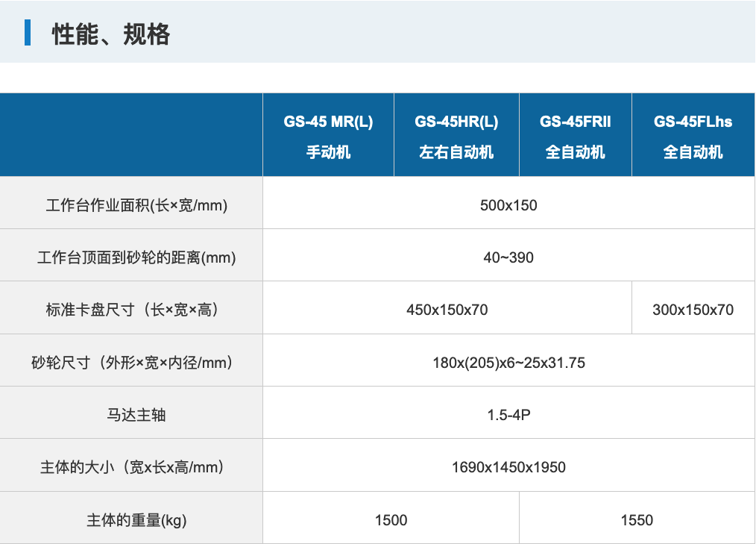Image resolution: width=756 pixels, height=544 pixels.
Task: Select the GS-45 MR(L) 手动机 column header
Action: point(328,136)
